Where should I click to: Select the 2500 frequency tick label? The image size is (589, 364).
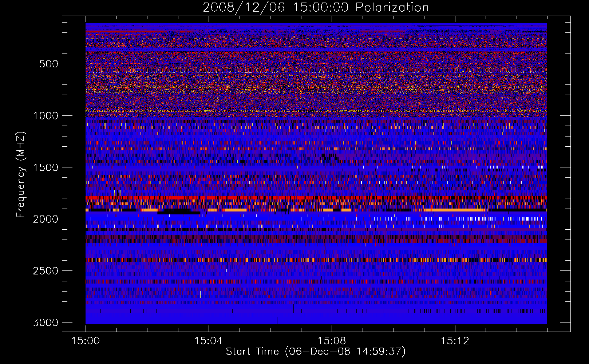tap(46, 271)
